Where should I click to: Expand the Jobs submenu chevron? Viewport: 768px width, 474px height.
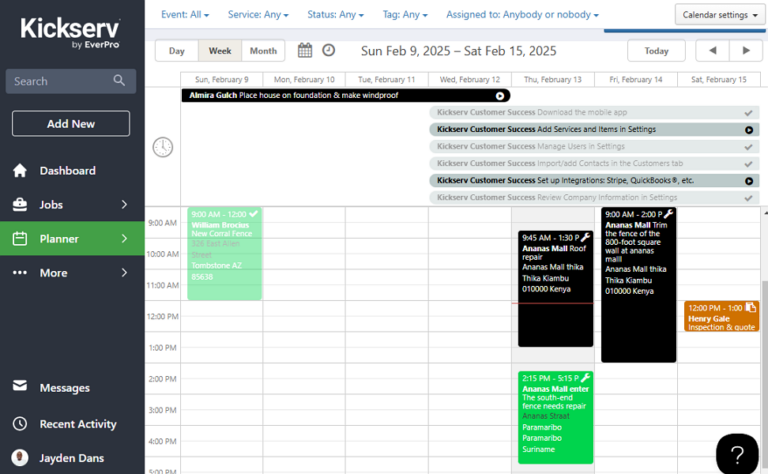[124, 204]
